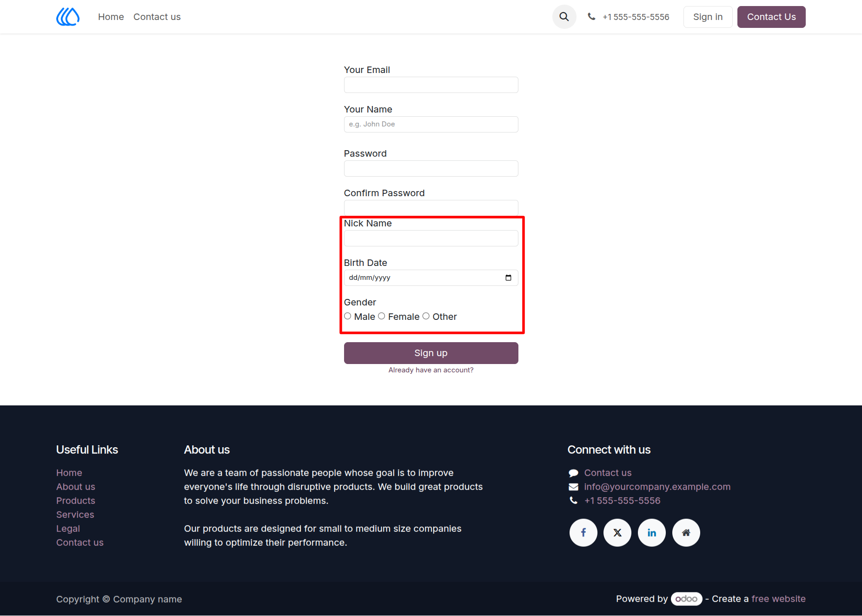Open the X (Twitter) social icon
862x616 pixels.
pyautogui.click(x=617, y=532)
